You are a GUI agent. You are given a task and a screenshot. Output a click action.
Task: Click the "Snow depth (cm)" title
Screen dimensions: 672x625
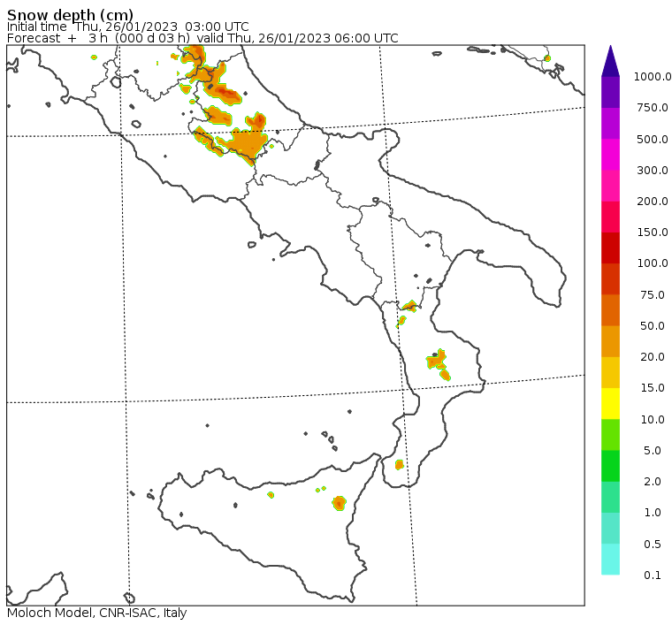tap(70, 15)
